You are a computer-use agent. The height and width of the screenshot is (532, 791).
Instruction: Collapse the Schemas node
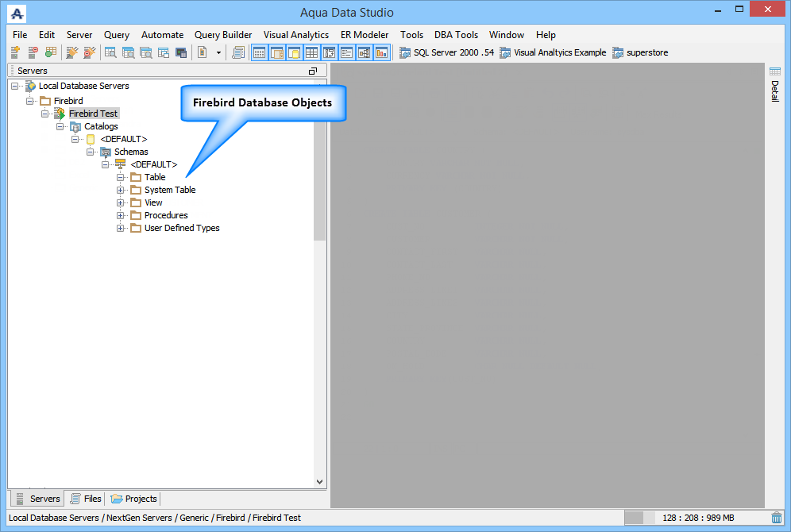pyautogui.click(x=91, y=152)
